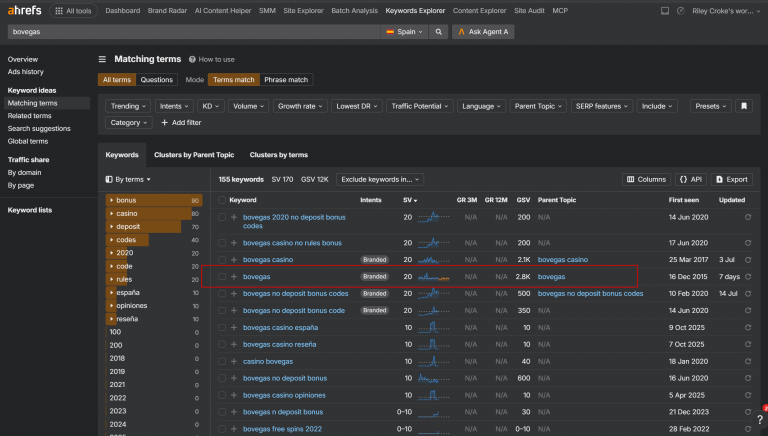
Task: Select the Phrase match mode
Action: pos(286,79)
